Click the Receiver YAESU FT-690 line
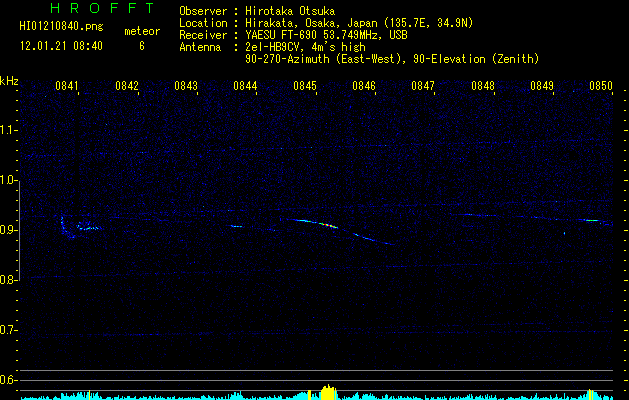Viewport: 629px width, 400px height. [293, 35]
